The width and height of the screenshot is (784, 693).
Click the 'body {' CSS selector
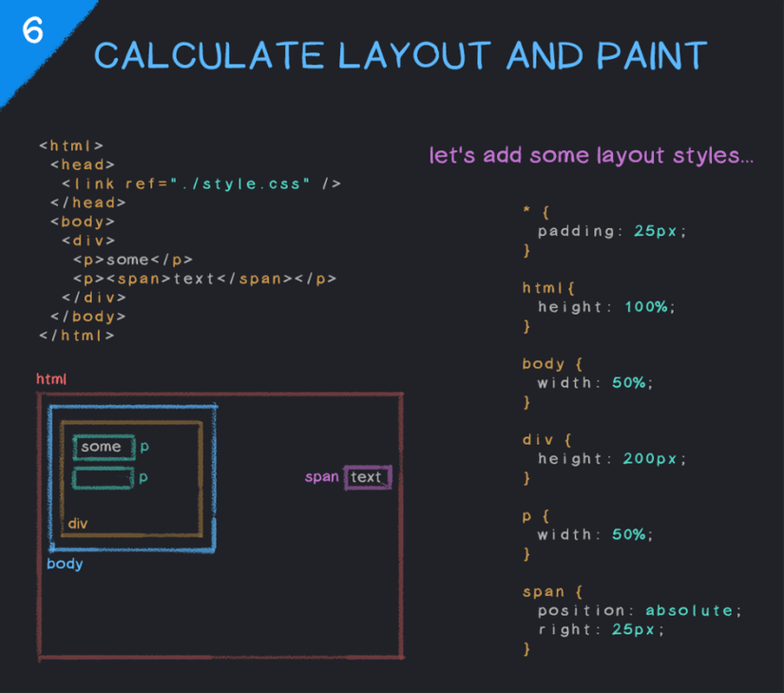552,364
